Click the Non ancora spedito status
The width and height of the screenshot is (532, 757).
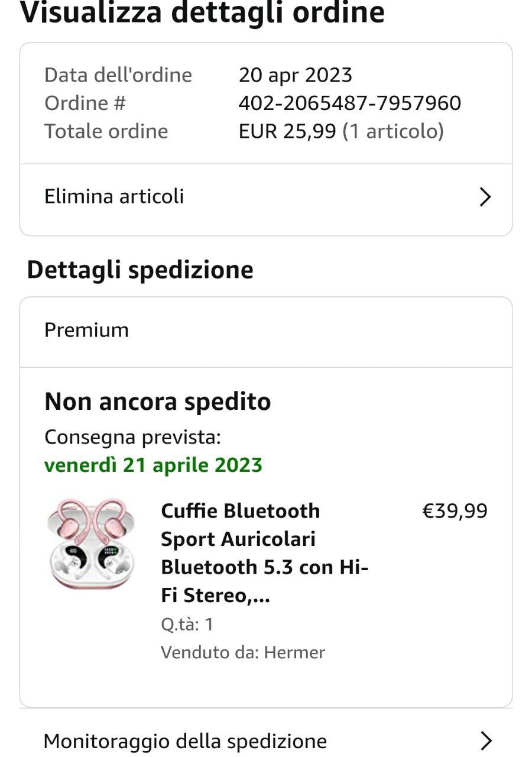point(157,402)
